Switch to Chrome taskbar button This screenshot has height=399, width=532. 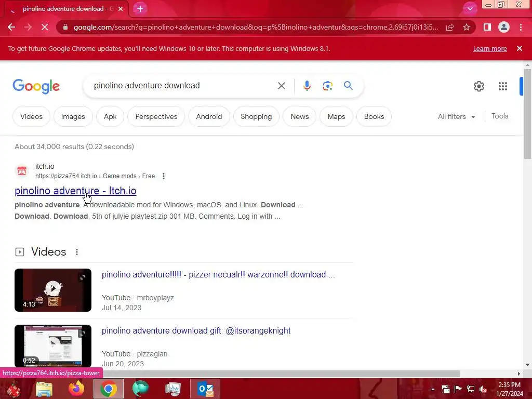coord(108,389)
